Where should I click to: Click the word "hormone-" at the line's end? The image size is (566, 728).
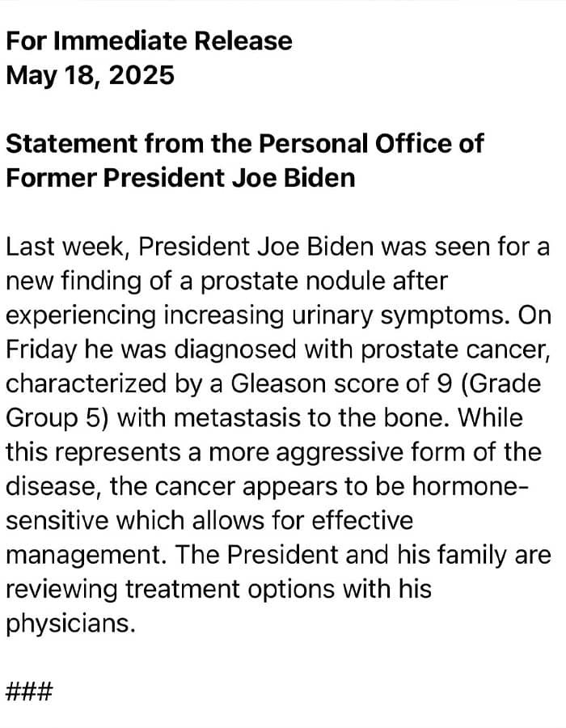tap(470, 486)
